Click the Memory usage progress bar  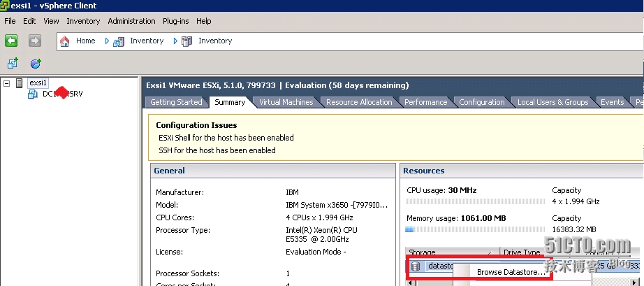point(475,229)
